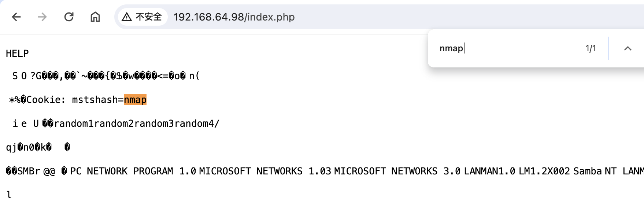
Task: Jump to previous match with up chevron
Action: coord(628,48)
